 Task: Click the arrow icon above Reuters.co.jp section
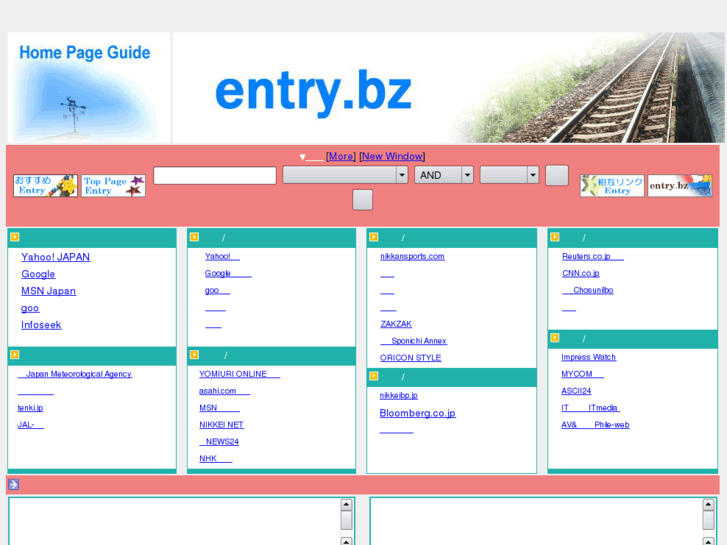(555, 237)
